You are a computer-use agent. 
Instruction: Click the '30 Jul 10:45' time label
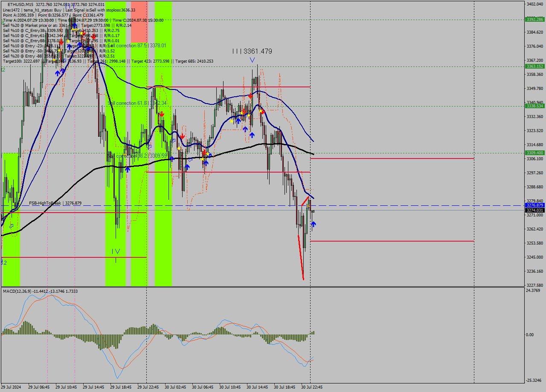(230, 387)
